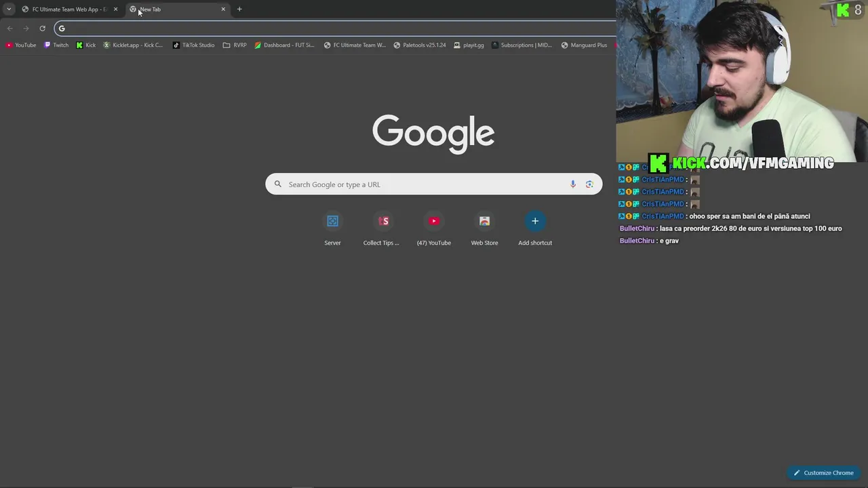Open the Manguard Plus bookmark
The image size is (868, 488).
point(584,45)
